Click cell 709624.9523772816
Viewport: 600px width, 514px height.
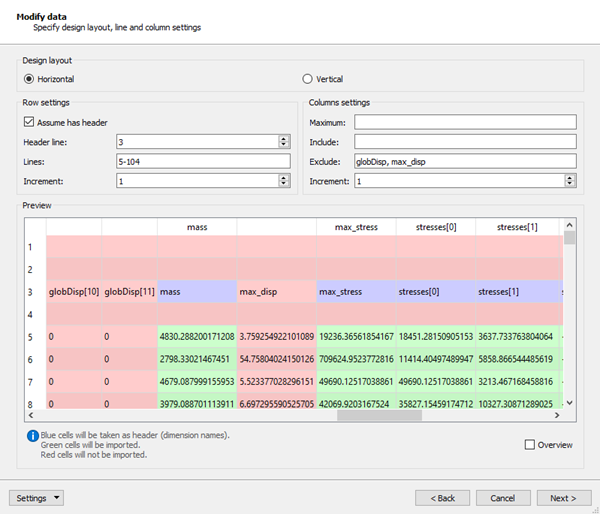pyautogui.click(x=356, y=359)
